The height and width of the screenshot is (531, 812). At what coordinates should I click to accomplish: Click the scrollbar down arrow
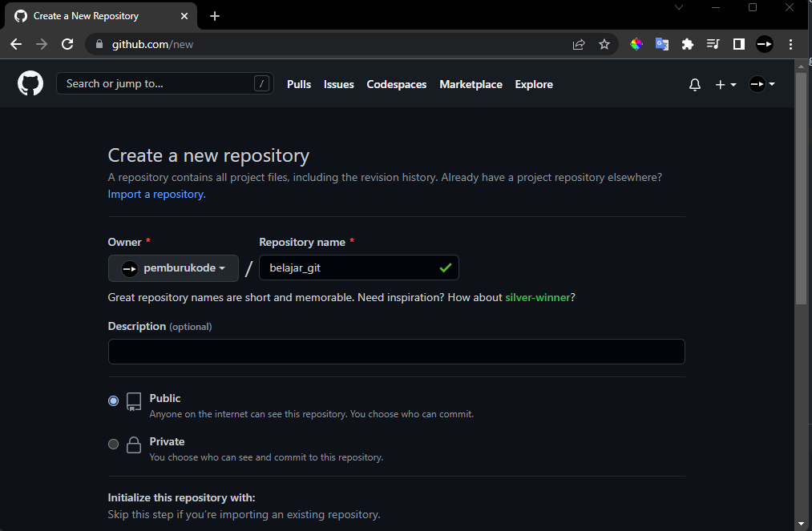[x=801, y=525]
